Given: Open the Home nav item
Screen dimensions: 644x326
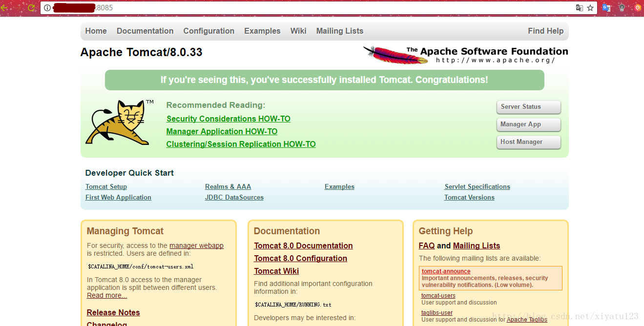Looking at the screenshot, I should pyautogui.click(x=96, y=31).
